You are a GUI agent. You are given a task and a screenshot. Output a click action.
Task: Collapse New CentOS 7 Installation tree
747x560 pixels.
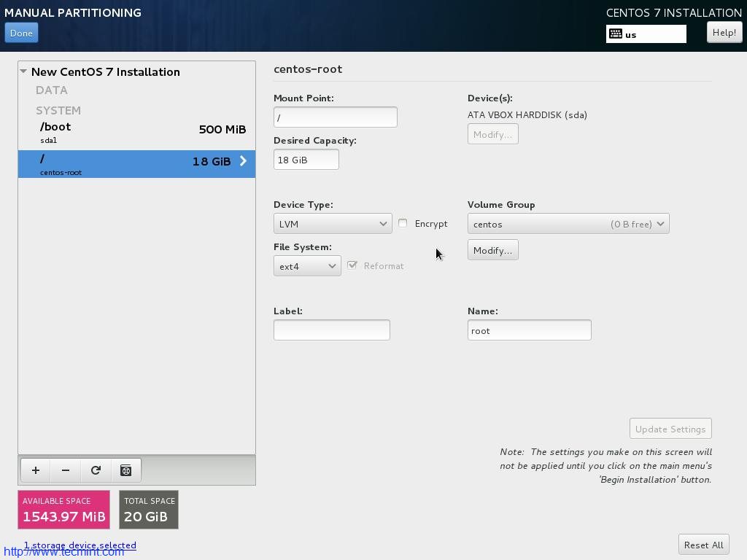pos(23,71)
